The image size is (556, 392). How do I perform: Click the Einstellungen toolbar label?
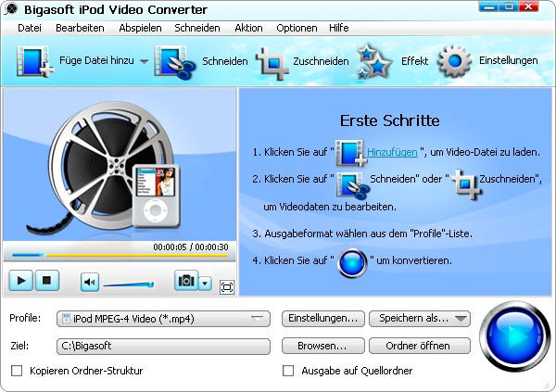tap(508, 60)
